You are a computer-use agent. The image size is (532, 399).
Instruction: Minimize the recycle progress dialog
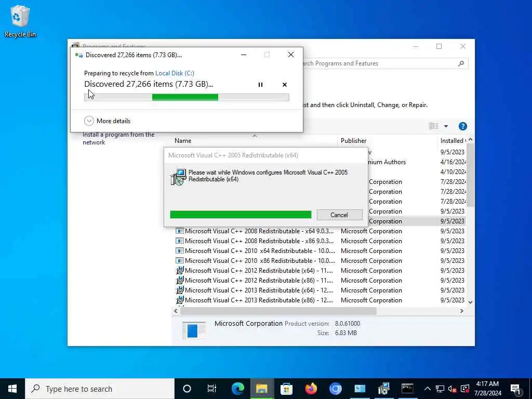tap(244, 55)
